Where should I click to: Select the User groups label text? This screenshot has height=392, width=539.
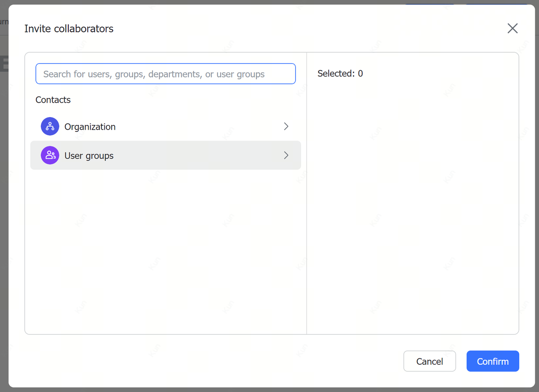(89, 156)
